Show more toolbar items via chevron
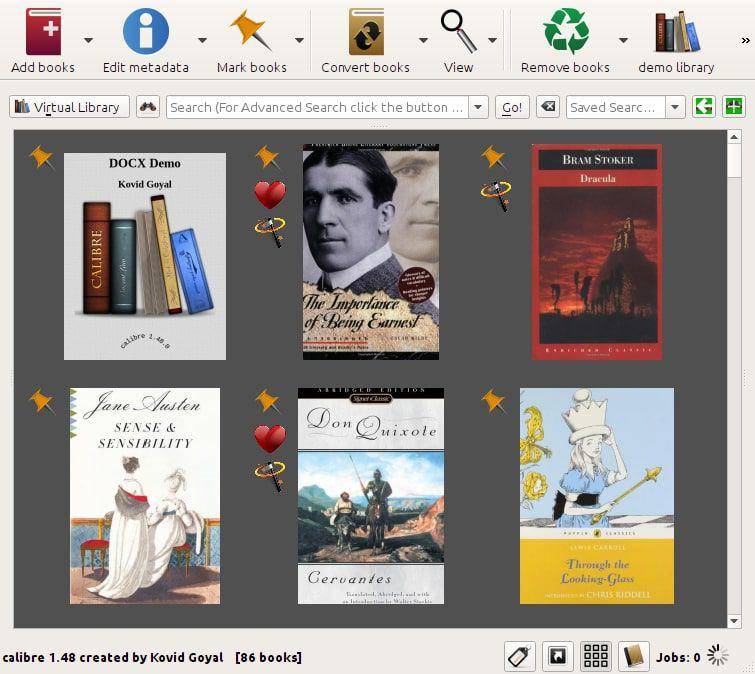Image resolution: width=755 pixels, height=674 pixels. pos(745,40)
